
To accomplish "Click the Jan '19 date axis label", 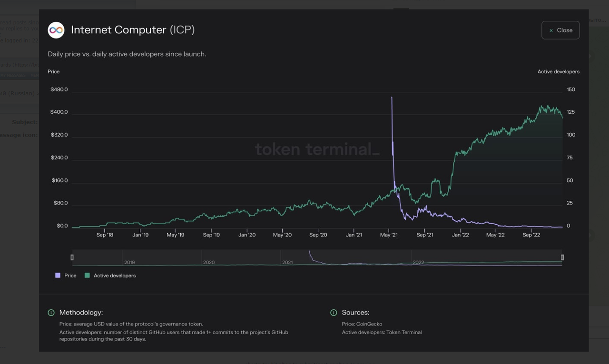I will pyautogui.click(x=140, y=235).
